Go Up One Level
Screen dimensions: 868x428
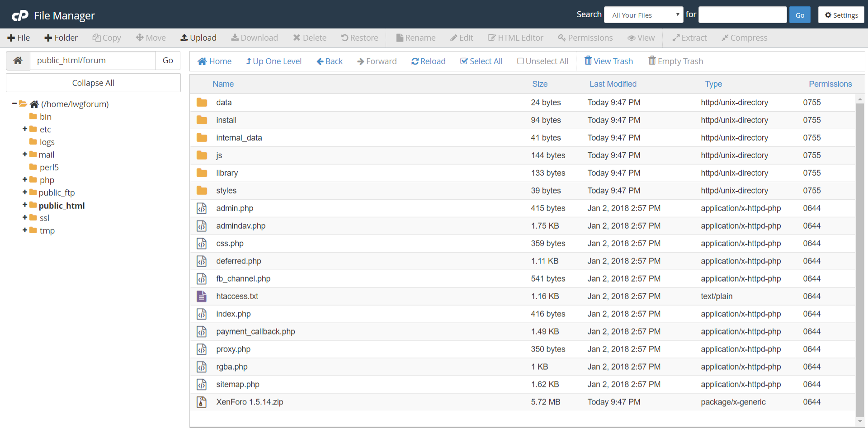[x=274, y=61]
